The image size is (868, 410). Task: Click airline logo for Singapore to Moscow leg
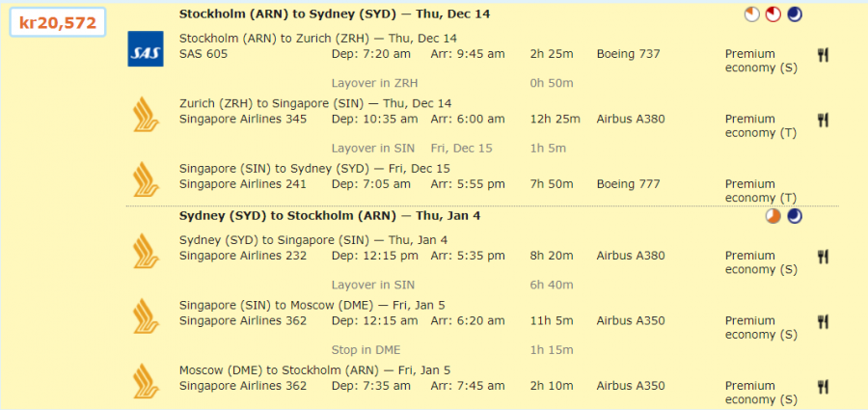pos(145,315)
